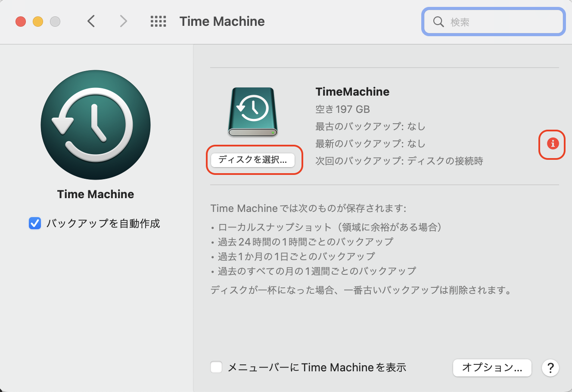
Task: Close the window with the red button
Action: click(x=21, y=22)
